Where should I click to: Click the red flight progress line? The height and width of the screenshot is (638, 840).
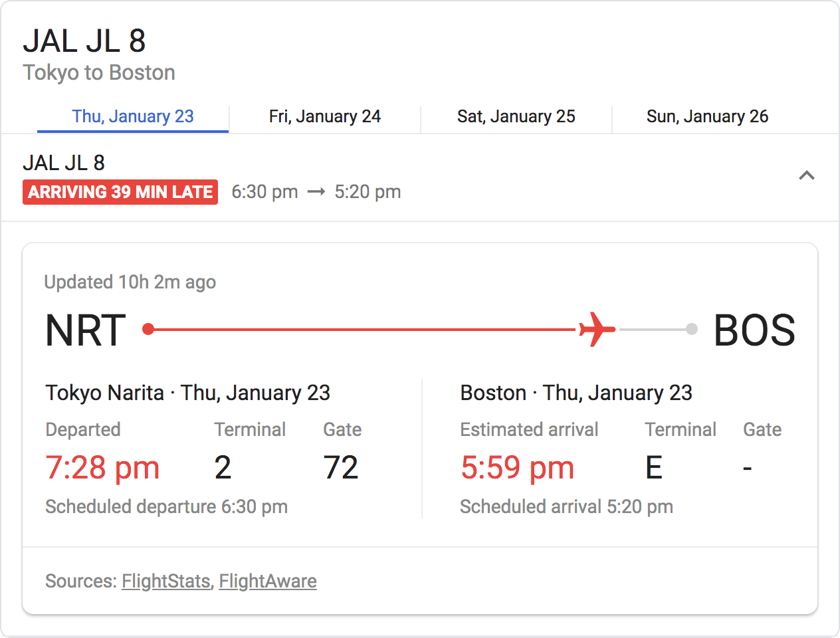pos(362,329)
